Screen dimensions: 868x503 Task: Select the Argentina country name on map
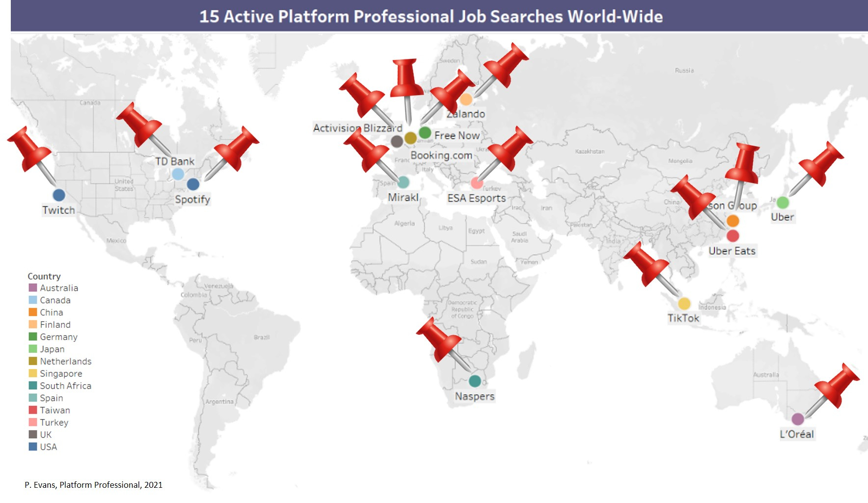click(x=219, y=401)
